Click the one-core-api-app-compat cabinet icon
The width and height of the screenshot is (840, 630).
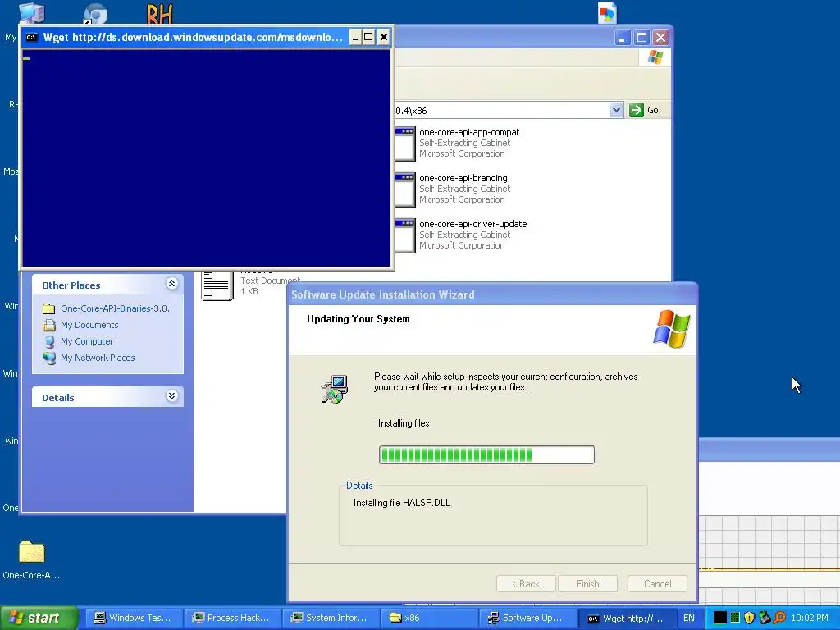pos(405,143)
